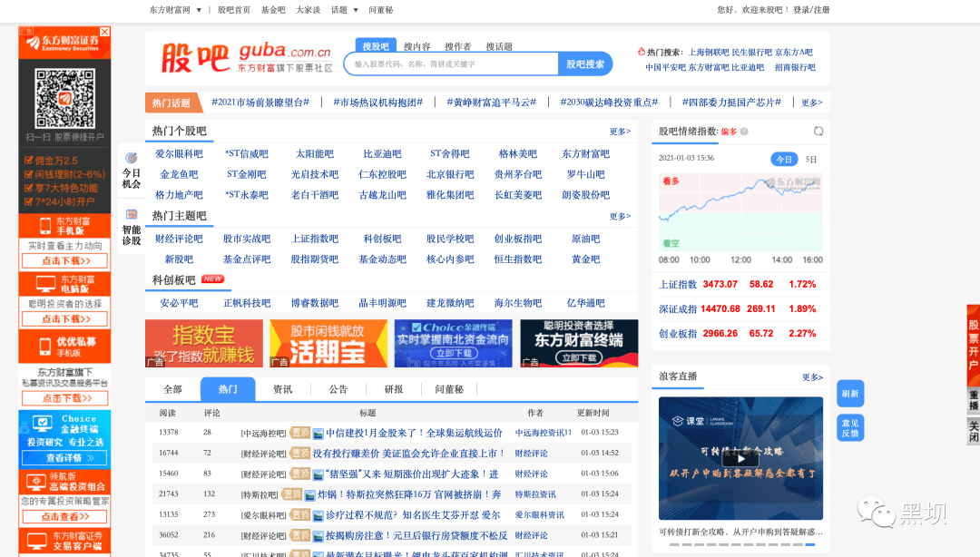Open topic #2021市场前景瞭望台#
The image size is (980, 557).
click(260, 103)
